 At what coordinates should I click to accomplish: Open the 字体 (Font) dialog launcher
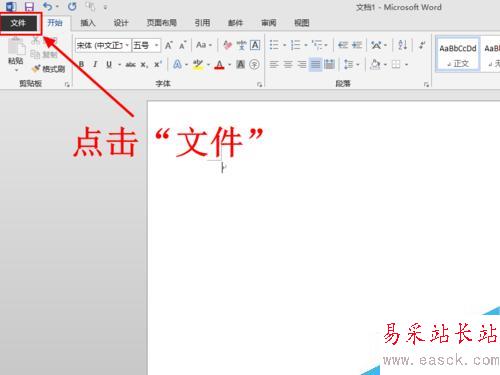[259, 85]
